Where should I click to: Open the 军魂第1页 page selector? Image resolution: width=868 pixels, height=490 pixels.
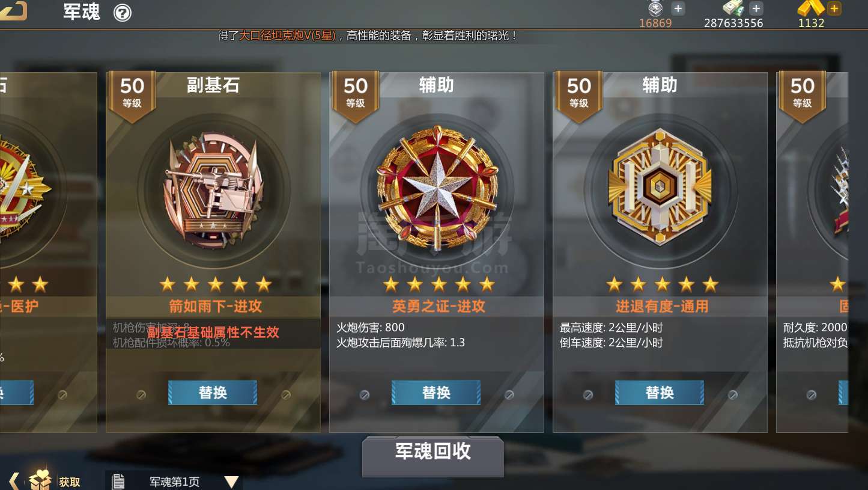click(x=174, y=482)
